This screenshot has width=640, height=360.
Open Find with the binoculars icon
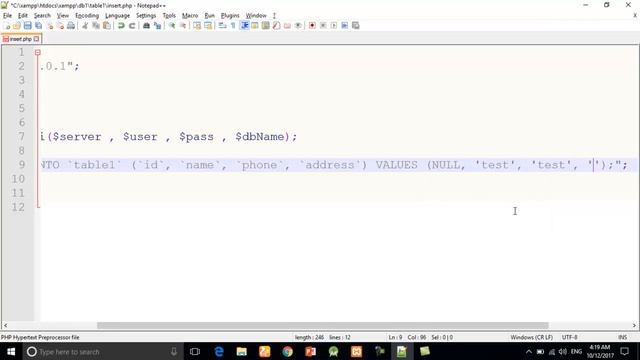coord(146,26)
